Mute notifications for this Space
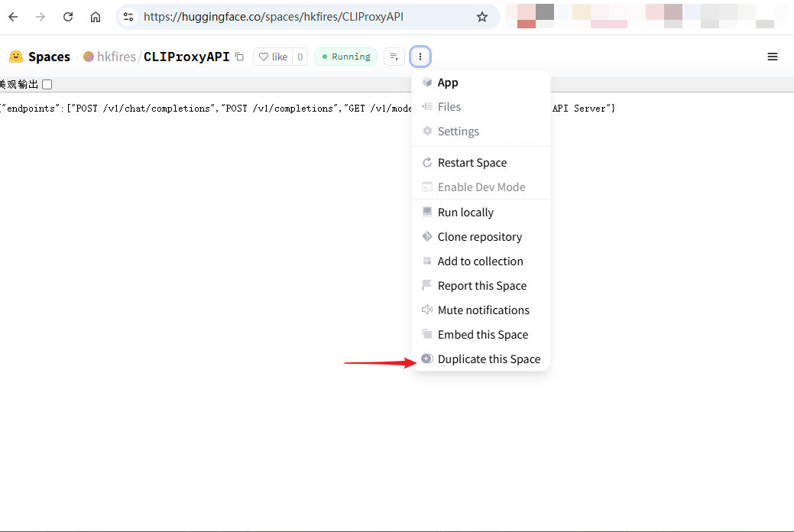This screenshot has height=532, width=794. coord(483,310)
